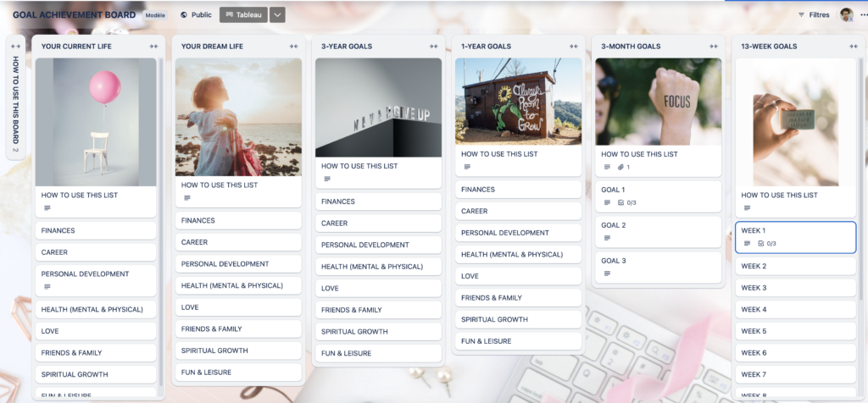Click the 13-WEEK GOALS list title
868x403 pixels.
769,47
